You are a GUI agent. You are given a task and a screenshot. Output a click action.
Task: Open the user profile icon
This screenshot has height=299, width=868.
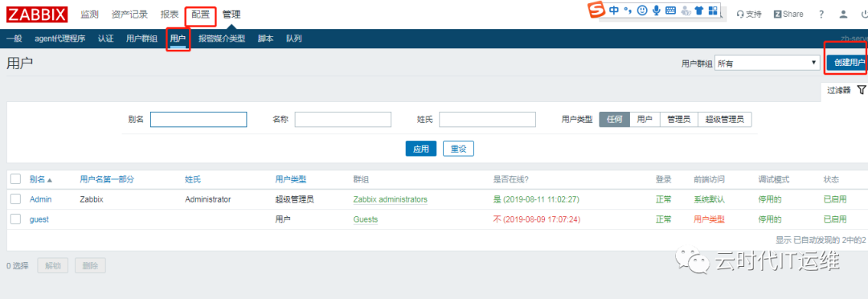(x=843, y=14)
